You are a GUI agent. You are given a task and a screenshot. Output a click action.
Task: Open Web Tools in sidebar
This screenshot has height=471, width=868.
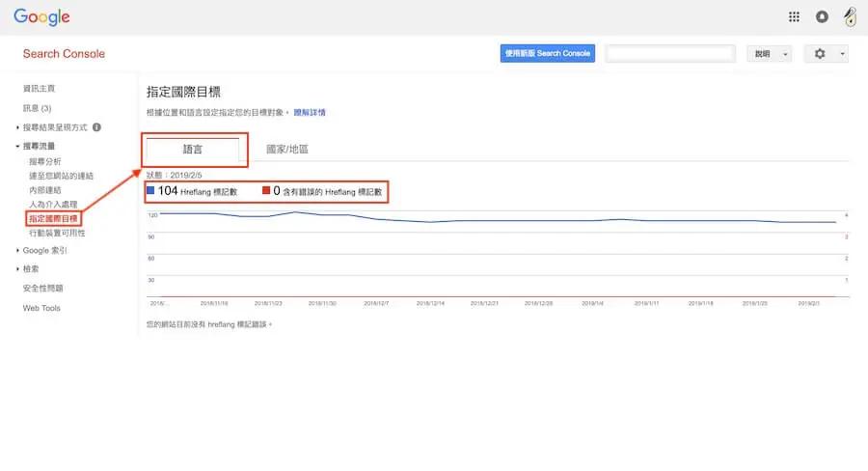41,308
